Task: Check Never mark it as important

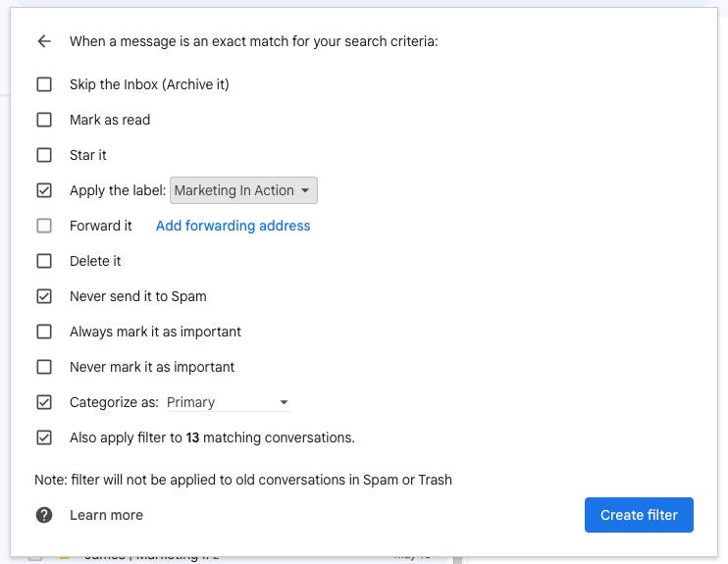Action: coord(44,367)
